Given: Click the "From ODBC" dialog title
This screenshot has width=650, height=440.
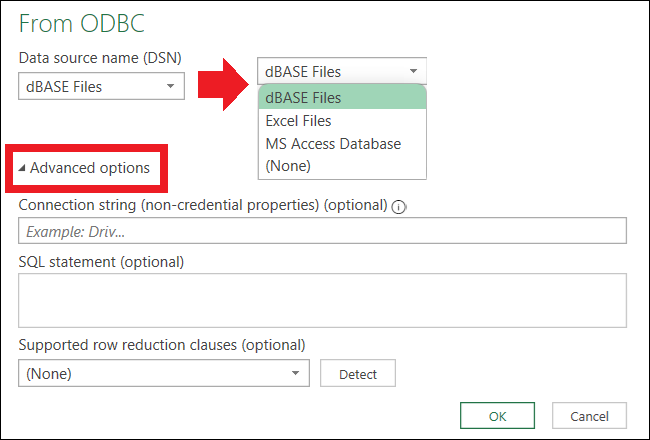Looking at the screenshot, I should click(x=82, y=23).
